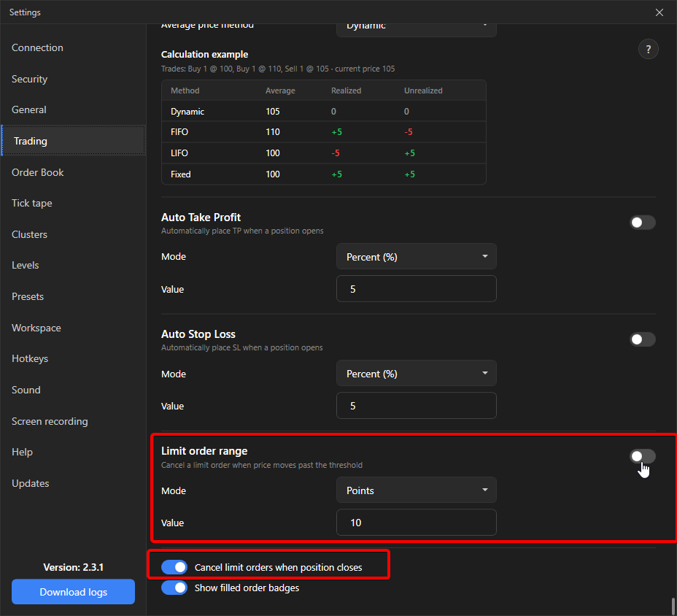The width and height of the screenshot is (677, 616).
Task: Expand the Average price method dropdown
Action: point(417,28)
